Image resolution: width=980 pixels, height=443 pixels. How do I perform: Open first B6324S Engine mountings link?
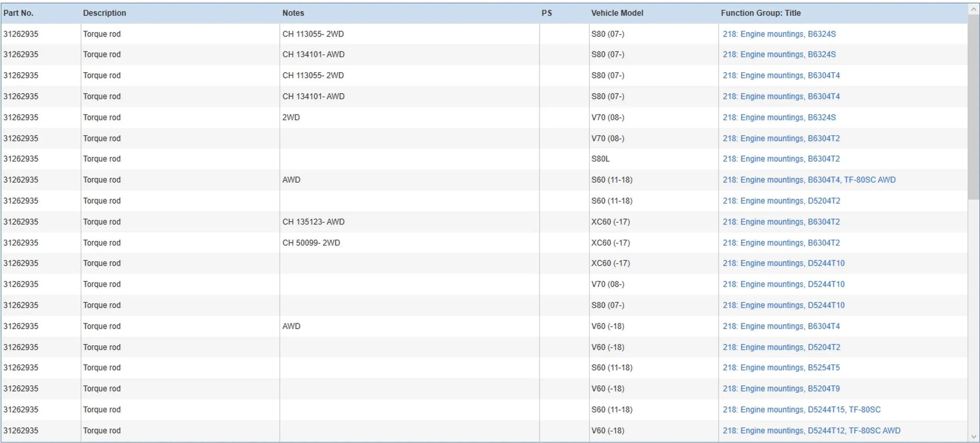(x=779, y=34)
